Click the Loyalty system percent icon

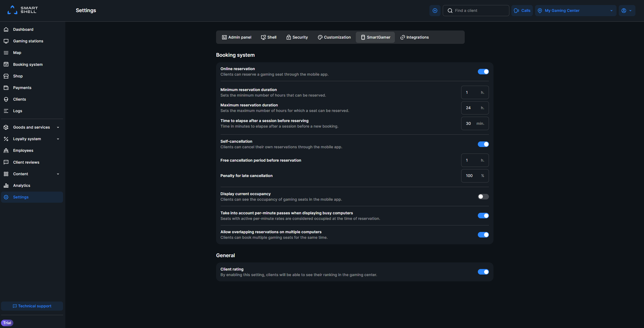(6, 139)
